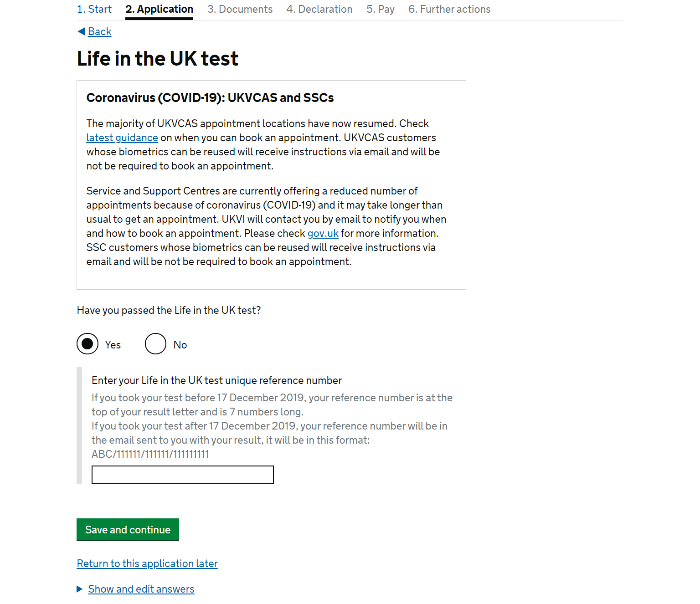Image resolution: width=700 pixels, height=604 pixels.
Task: Open the 5. Pay step
Action: 381,9
